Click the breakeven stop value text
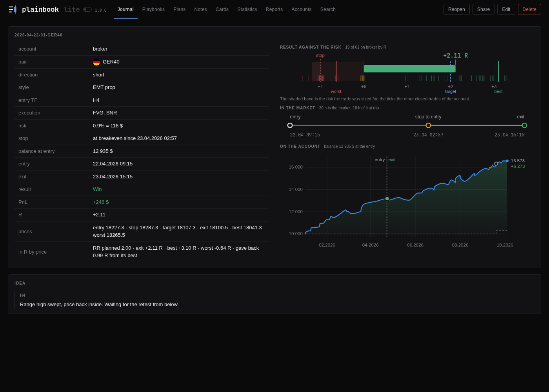Screen dimensions: 549x392 coord(135,138)
